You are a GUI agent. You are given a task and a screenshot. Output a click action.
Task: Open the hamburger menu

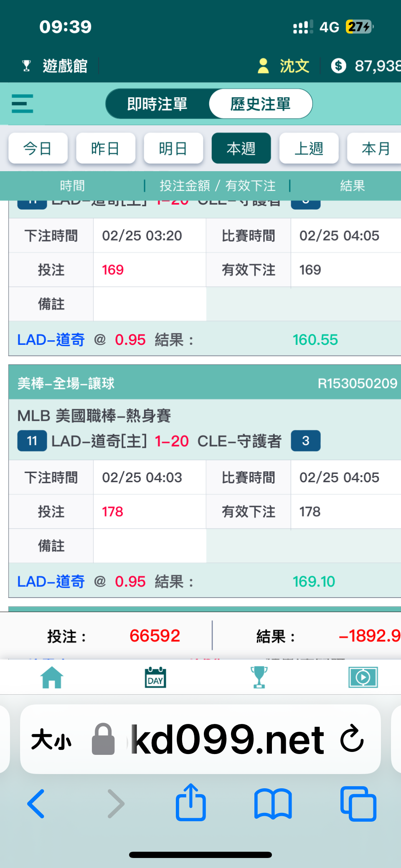click(x=22, y=104)
